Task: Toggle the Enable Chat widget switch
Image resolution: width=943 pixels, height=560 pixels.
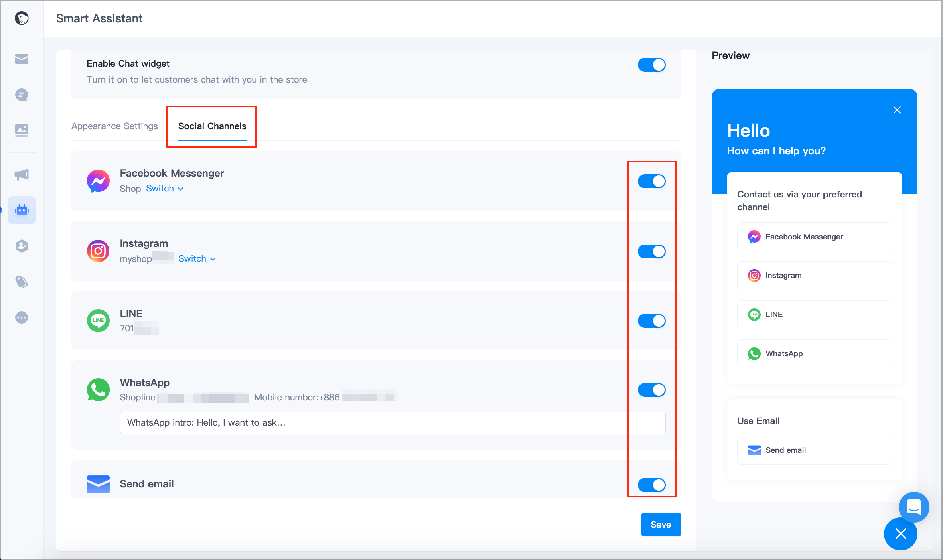Action: point(652,65)
